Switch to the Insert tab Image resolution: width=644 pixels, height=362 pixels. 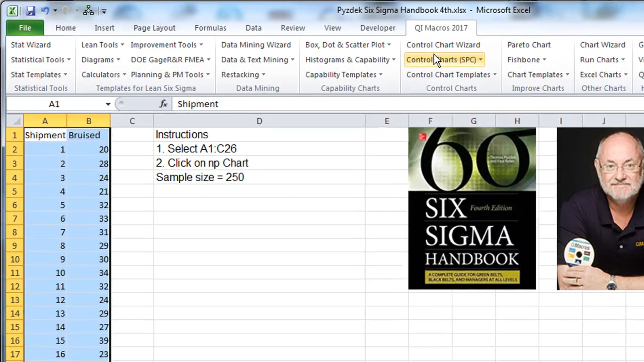pyautogui.click(x=104, y=28)
